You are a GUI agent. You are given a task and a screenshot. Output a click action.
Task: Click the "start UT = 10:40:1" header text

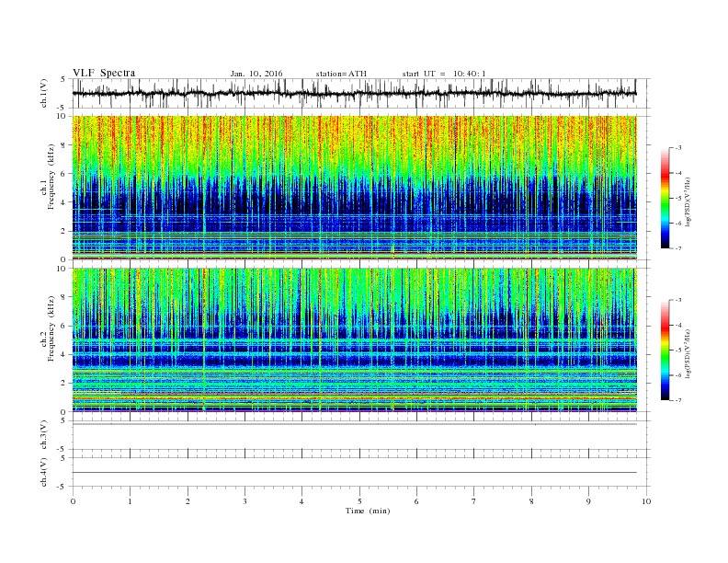pos(444,74)
